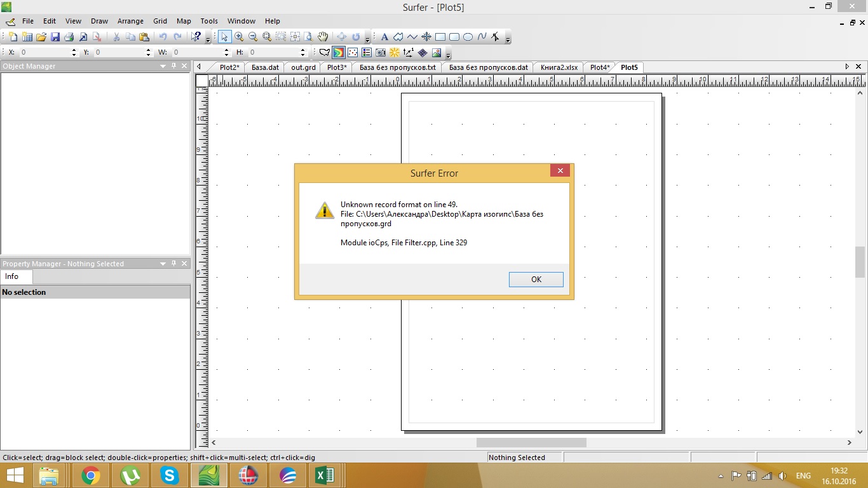Select the Polyline drawing tool

(x=412, y=37)
